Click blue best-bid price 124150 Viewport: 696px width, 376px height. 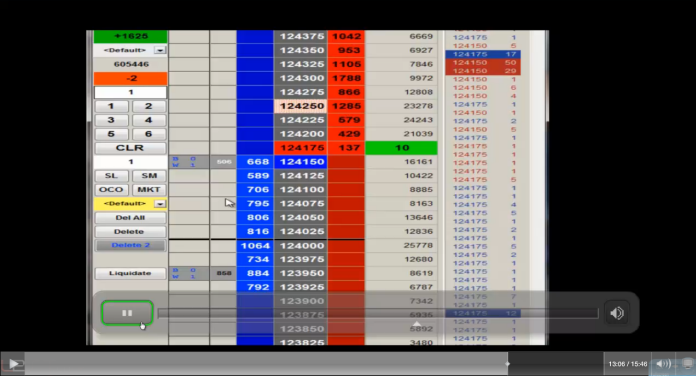(301, 162)
